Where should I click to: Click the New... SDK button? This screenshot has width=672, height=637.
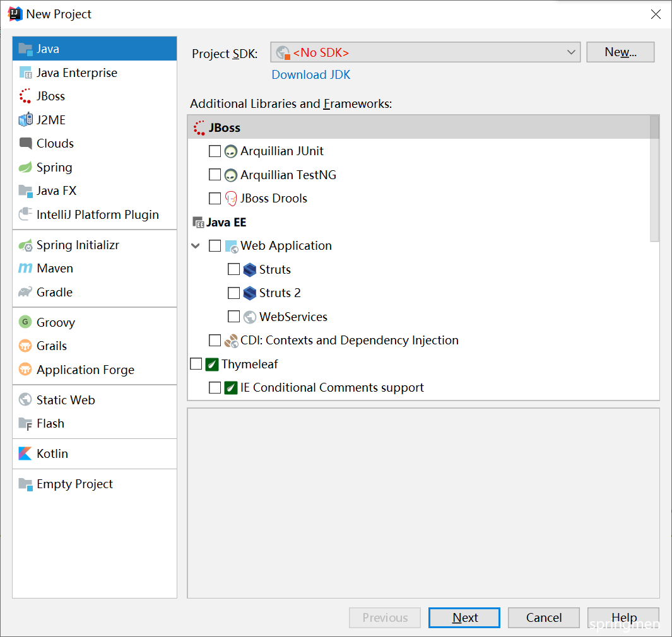[x=620, y=52]
